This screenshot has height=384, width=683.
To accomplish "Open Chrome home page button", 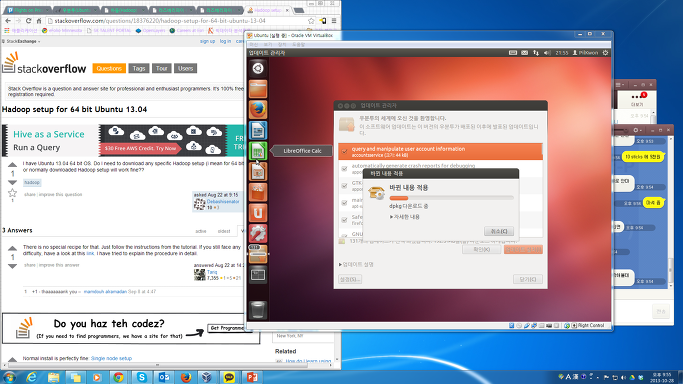I will [39, 21].
